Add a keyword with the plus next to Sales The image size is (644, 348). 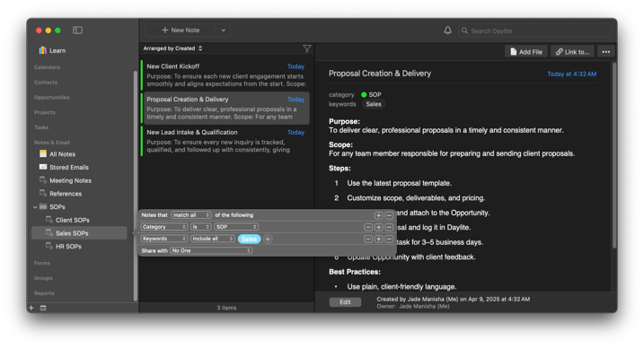tap(268, 239)
